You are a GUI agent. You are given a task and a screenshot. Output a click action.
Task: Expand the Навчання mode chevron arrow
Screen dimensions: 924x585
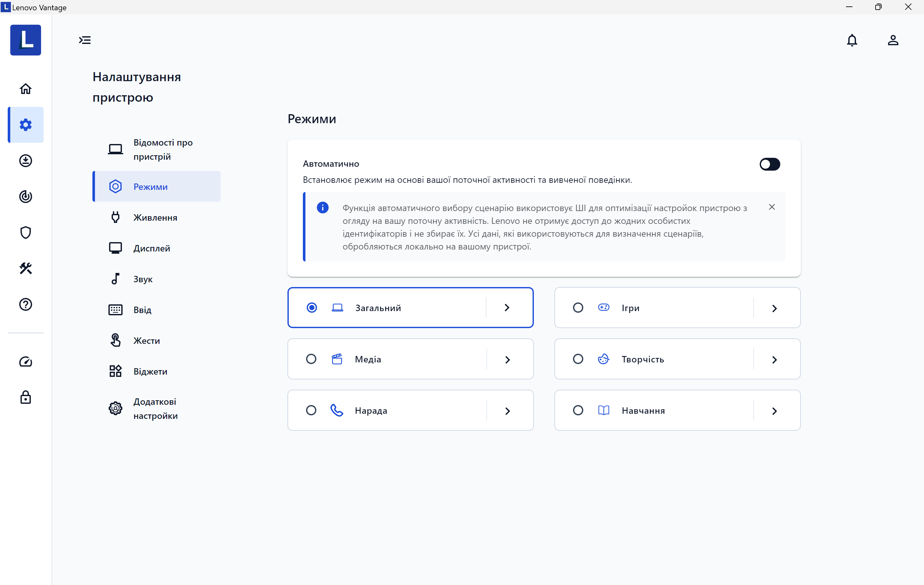(774, 411)
